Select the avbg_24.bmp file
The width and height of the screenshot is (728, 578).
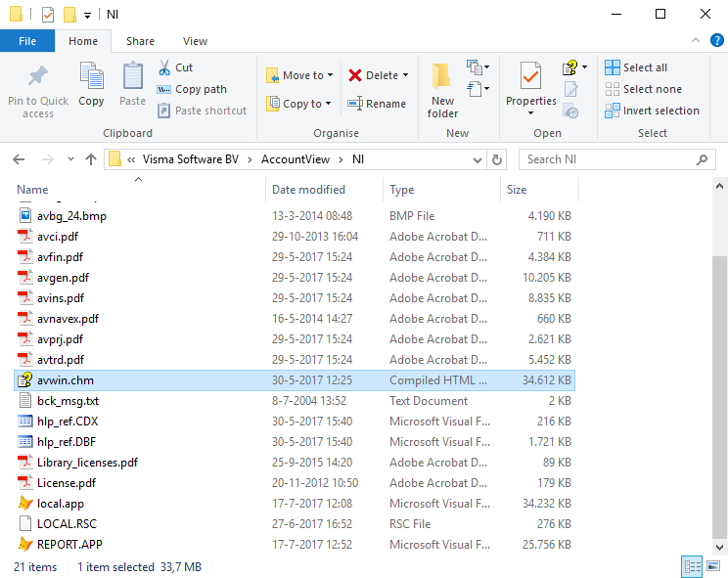coord(295,216)
